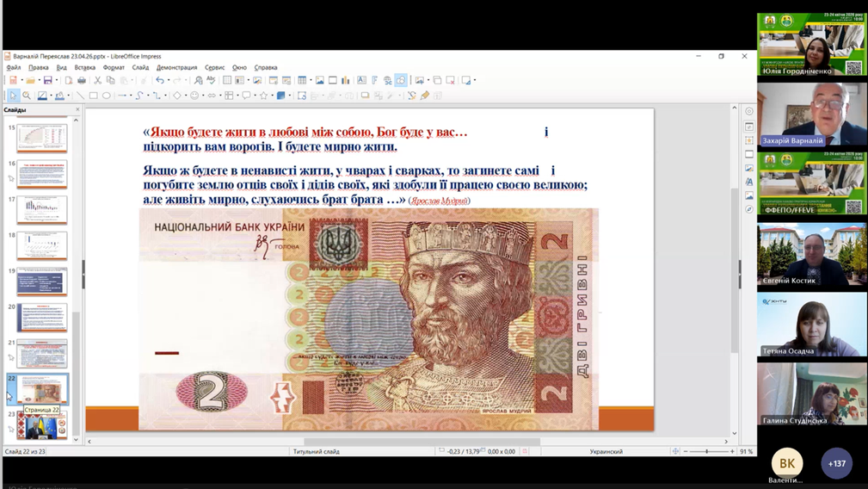Toggle the selection arrow tool
Viewport: 868px width, 489px height.
pos(13,96)
